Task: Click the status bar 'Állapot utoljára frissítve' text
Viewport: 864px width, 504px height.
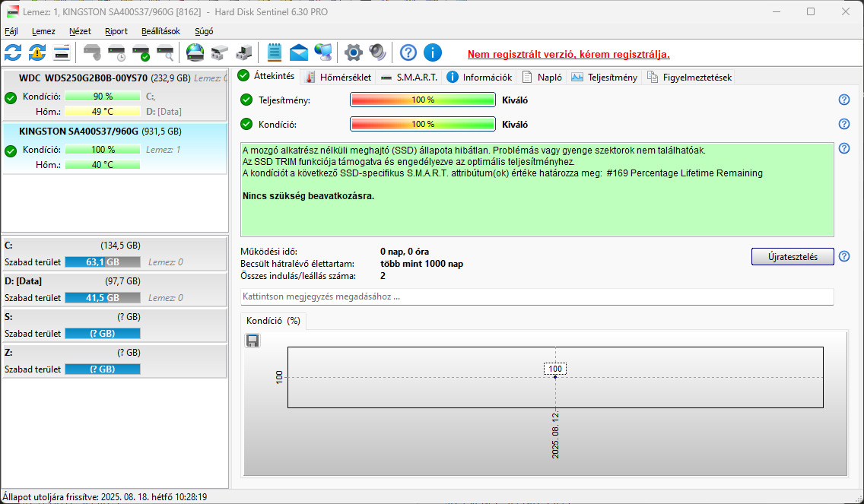Action: point(105,497)
